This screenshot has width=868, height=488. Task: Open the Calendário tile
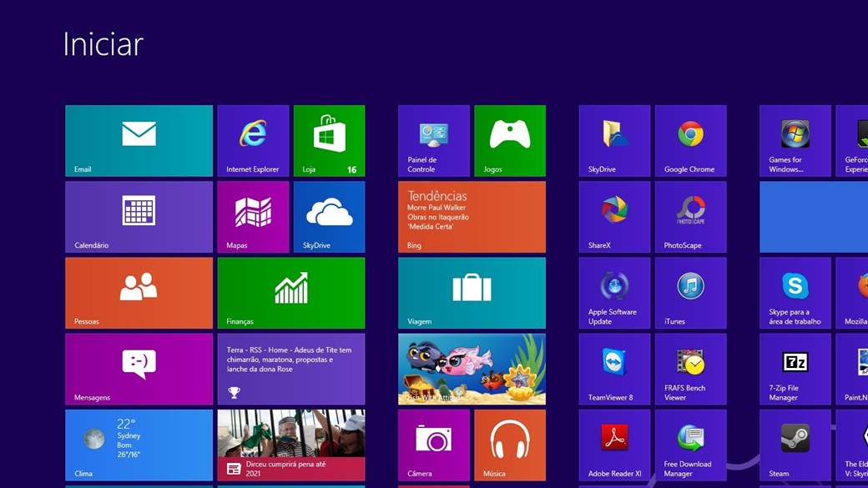tap(139, 216)
